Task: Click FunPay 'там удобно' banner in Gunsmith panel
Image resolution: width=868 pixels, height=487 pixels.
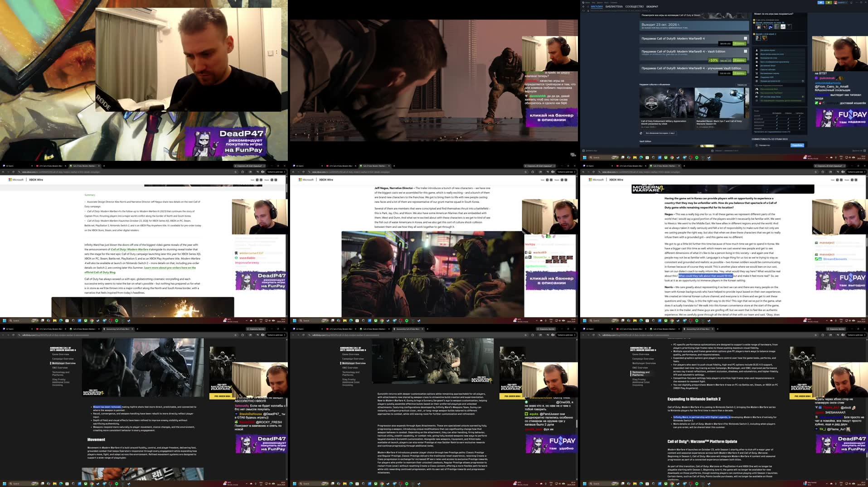Action: (x=551, y=444)
